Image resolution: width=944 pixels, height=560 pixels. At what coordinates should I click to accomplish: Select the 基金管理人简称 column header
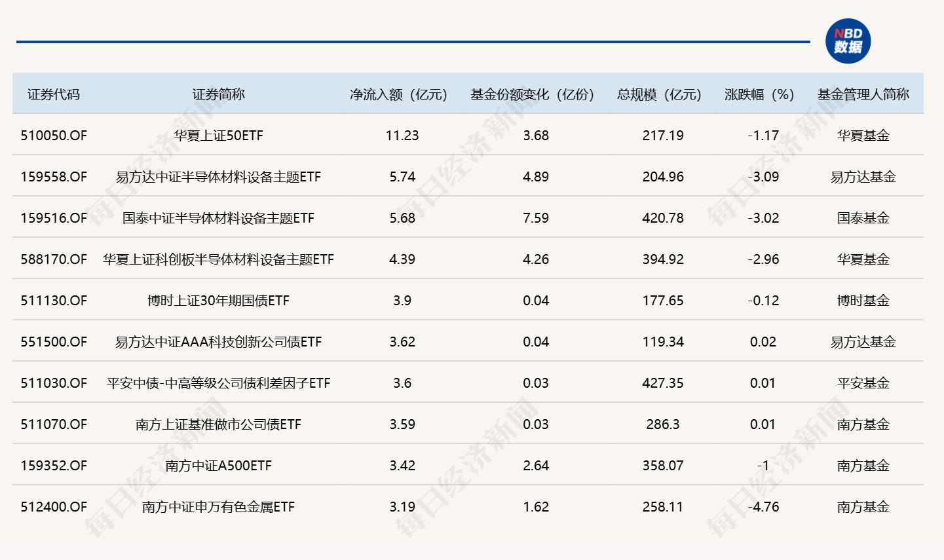(863, 94)
